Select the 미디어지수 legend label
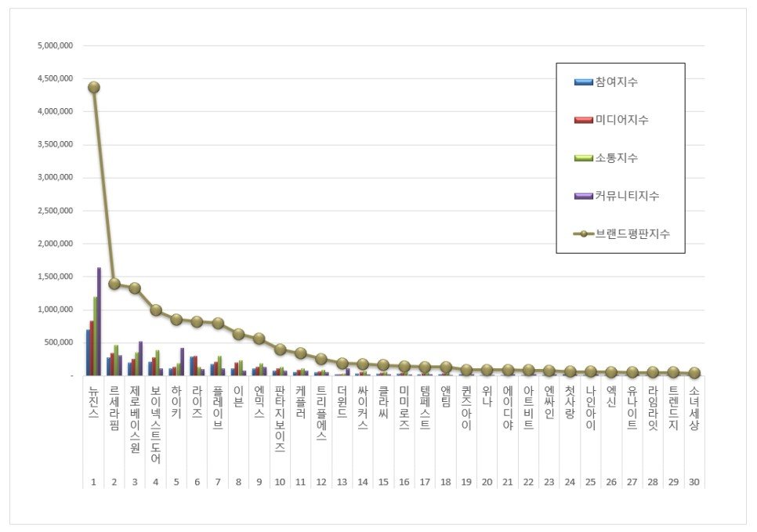Viewport: 757px width, 532px height. [622, 120]
